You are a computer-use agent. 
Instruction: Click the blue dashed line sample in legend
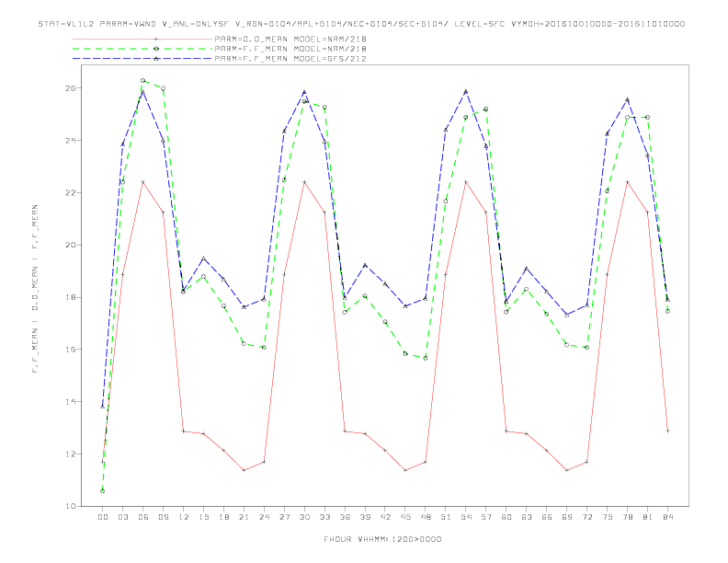pyautogui.click(x=142, y=59)
